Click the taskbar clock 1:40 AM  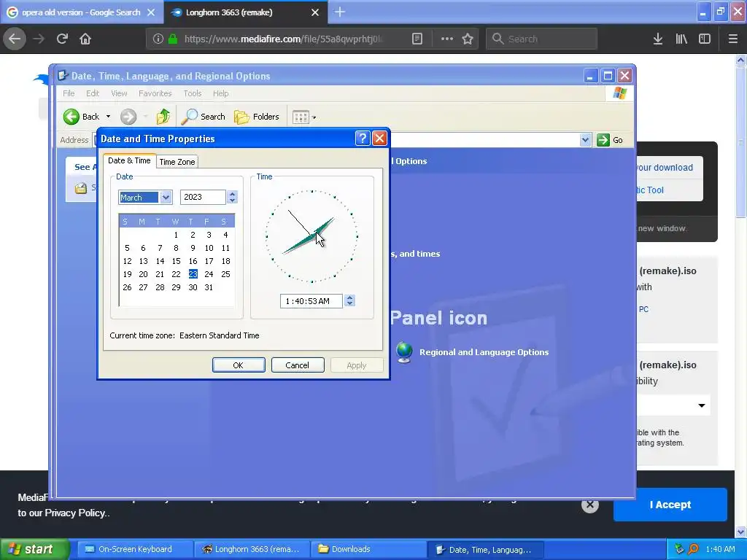click(720, 549)
